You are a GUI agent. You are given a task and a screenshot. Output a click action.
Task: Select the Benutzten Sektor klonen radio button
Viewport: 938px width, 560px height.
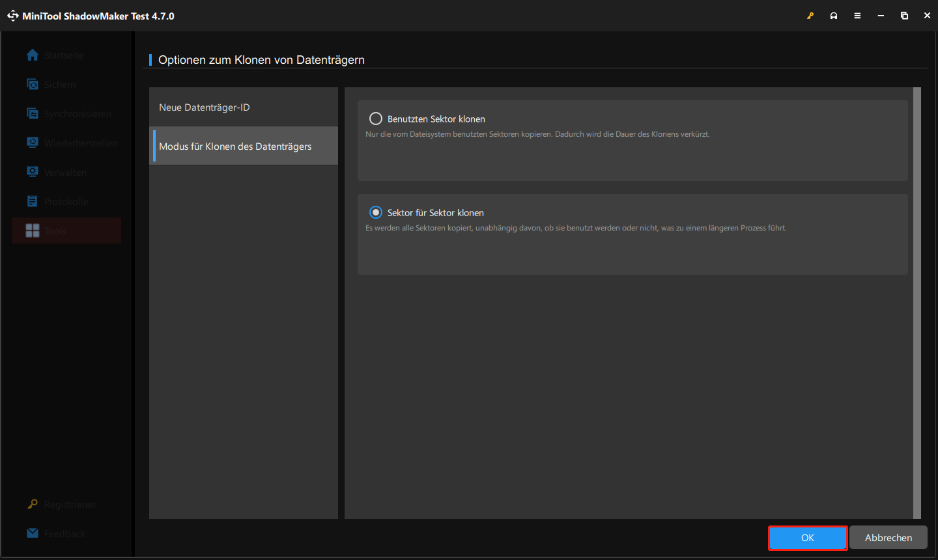[x=376, y=119]
